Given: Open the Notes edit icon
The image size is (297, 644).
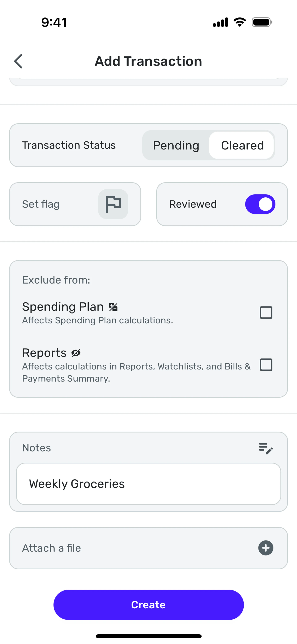Looking at the screenshot, I should coord(265,448).
